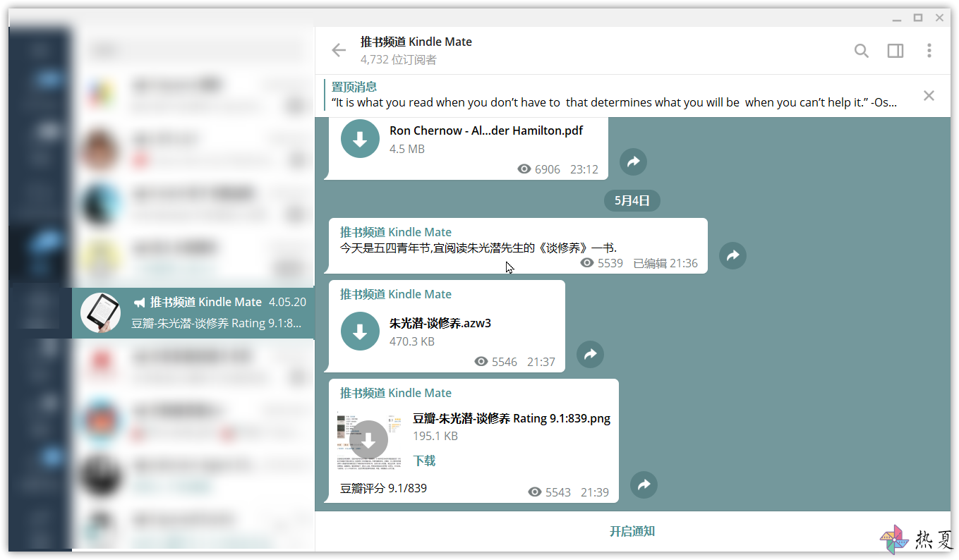Click 已编辑 21:36 timestamp

coord(665,263)
